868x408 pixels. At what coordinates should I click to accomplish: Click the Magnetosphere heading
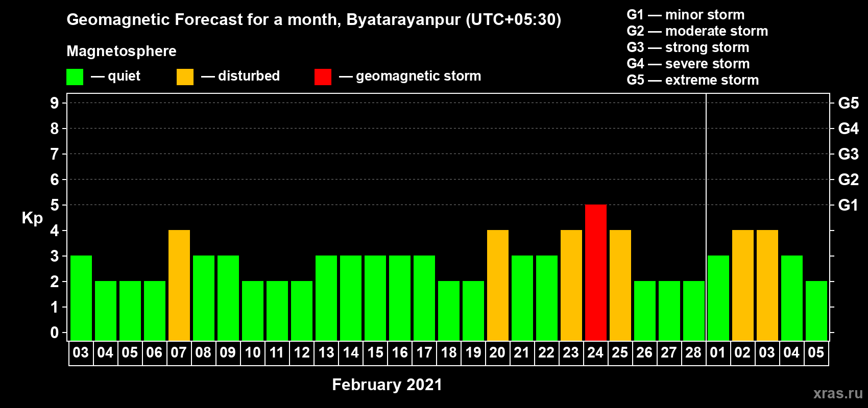[x=122, y=51]
